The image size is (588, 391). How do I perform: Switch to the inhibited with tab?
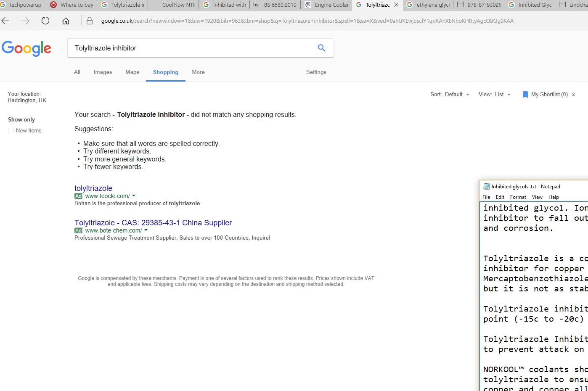coord(225,5)
